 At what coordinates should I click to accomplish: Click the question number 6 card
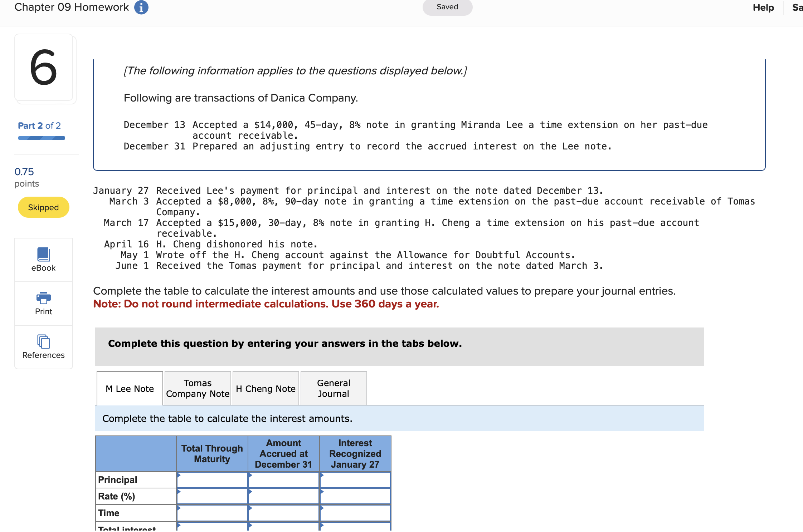(x=44, y=68)
